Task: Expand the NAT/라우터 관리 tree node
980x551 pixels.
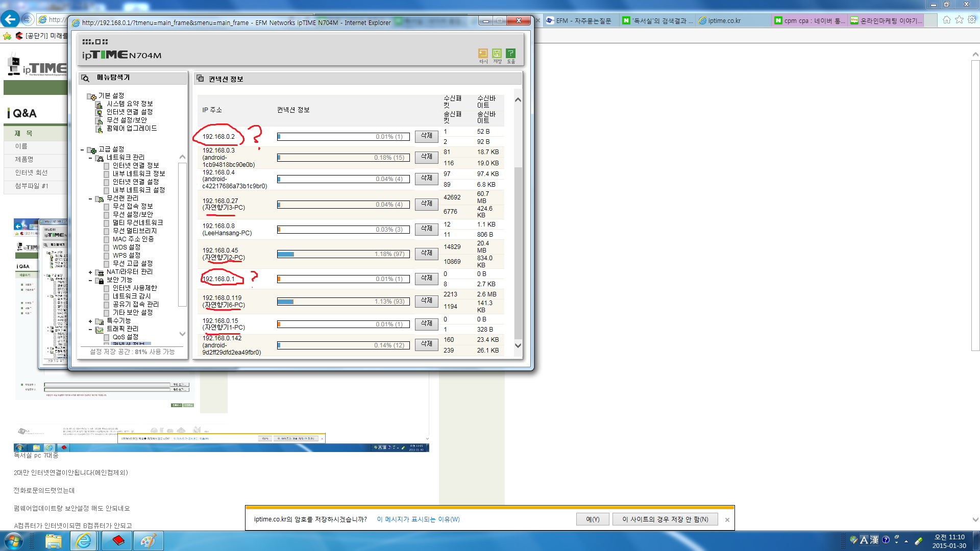Action: click(x=90, y=272)
